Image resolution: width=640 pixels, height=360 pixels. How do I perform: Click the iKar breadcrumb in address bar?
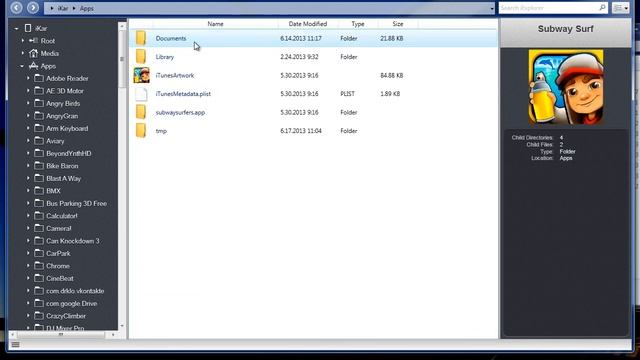click(63, 8)
